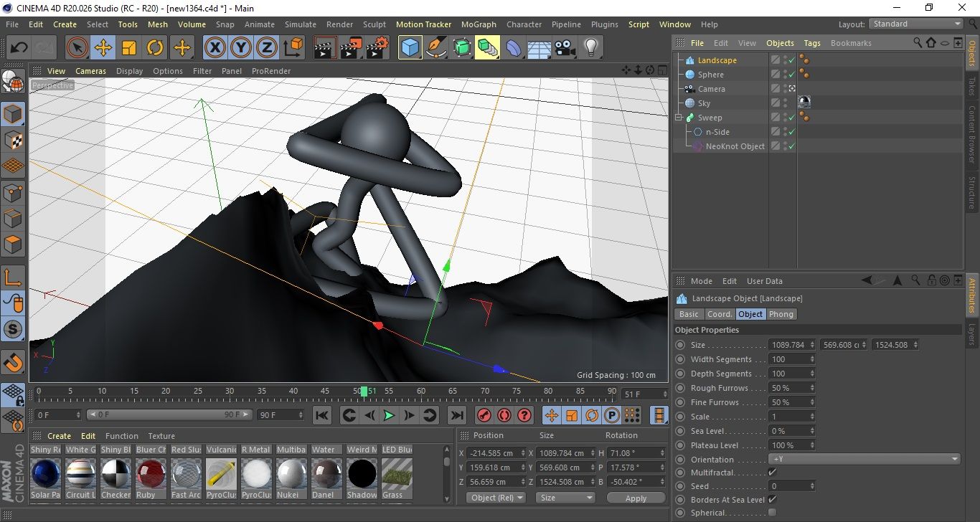Toggle Sphere enable checkmark

[x=791, y=75]
